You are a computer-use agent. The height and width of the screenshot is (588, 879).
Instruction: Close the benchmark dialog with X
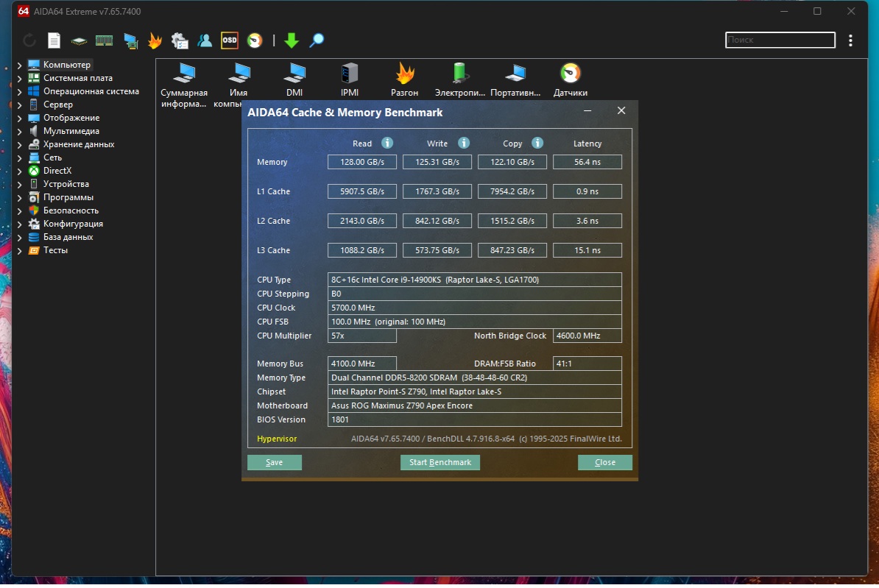[x=621, y=110]
